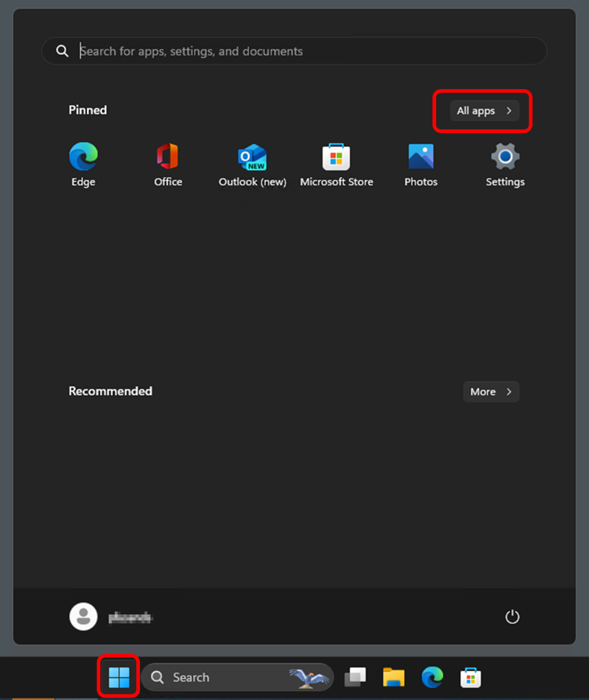Open the Microsoft Store pinned app

click(x=336, y=165)
